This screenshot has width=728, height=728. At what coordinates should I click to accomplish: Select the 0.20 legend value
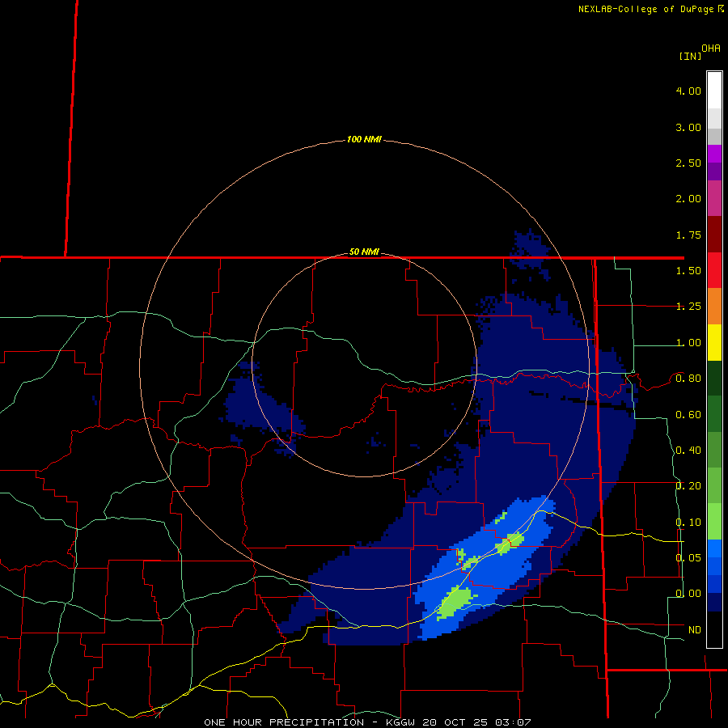pyautogui.click(x=688, y=486)
